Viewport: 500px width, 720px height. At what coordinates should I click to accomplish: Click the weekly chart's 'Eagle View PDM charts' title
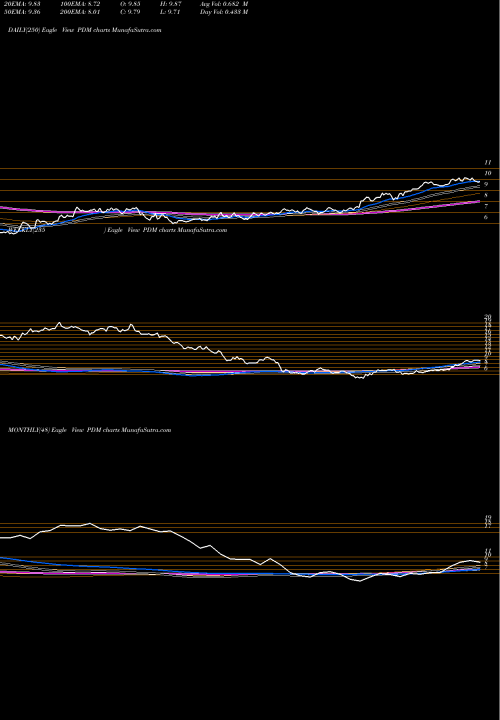click(x=165, y=230)
